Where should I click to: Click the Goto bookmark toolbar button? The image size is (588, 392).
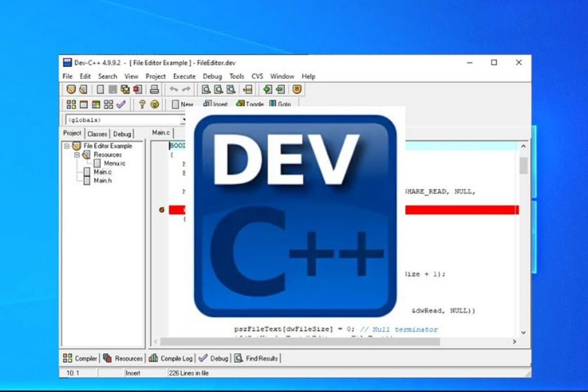280,104
